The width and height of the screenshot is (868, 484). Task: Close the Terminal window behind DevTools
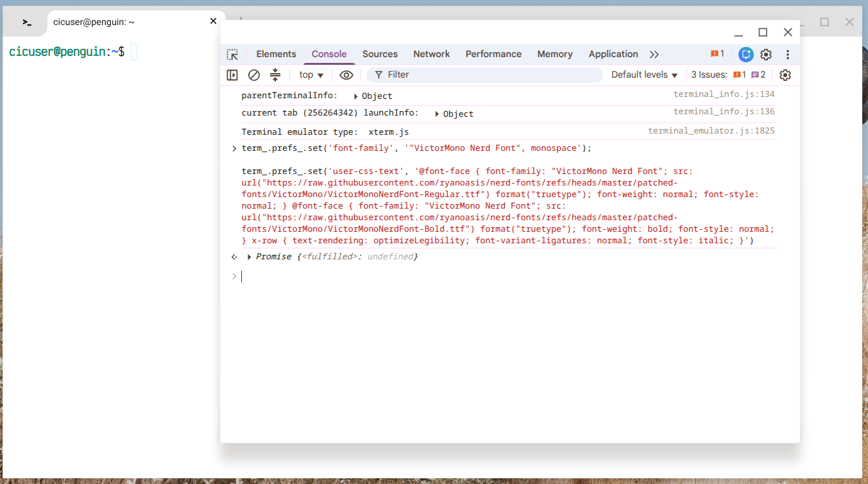point(849,22)
